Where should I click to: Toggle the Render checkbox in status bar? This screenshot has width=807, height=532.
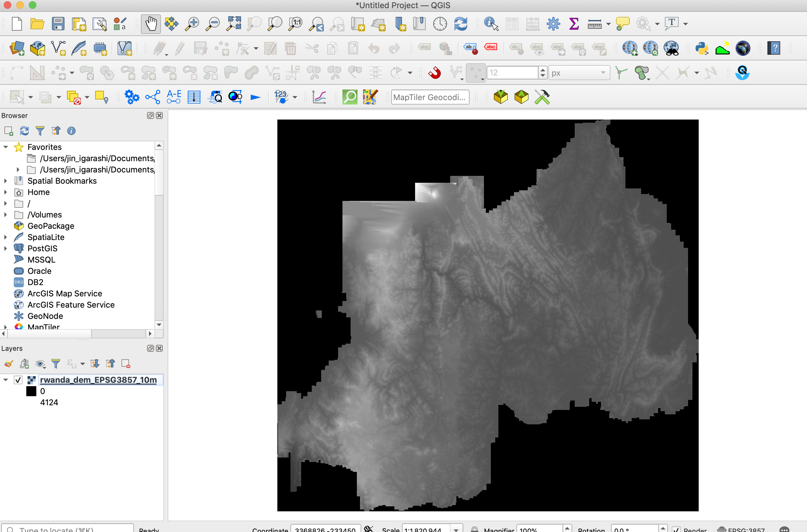(676, 529)
